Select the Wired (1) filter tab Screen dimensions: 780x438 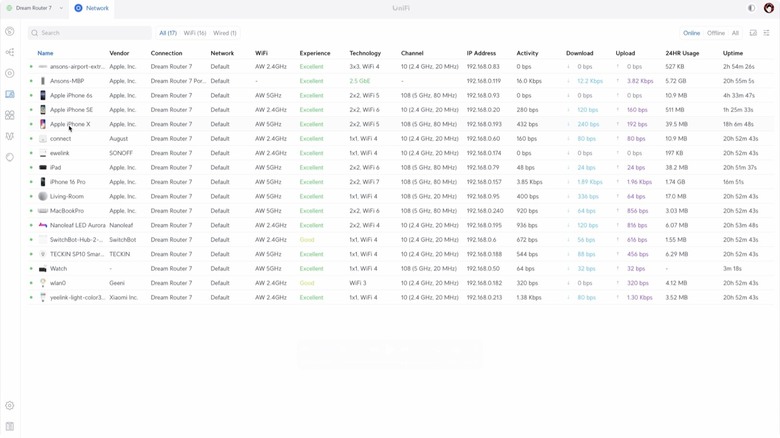224,33
